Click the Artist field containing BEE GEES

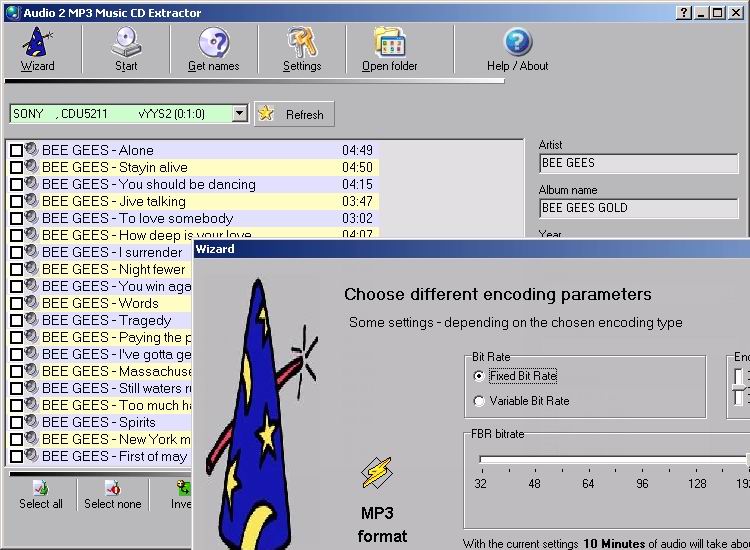coord(639,163)
